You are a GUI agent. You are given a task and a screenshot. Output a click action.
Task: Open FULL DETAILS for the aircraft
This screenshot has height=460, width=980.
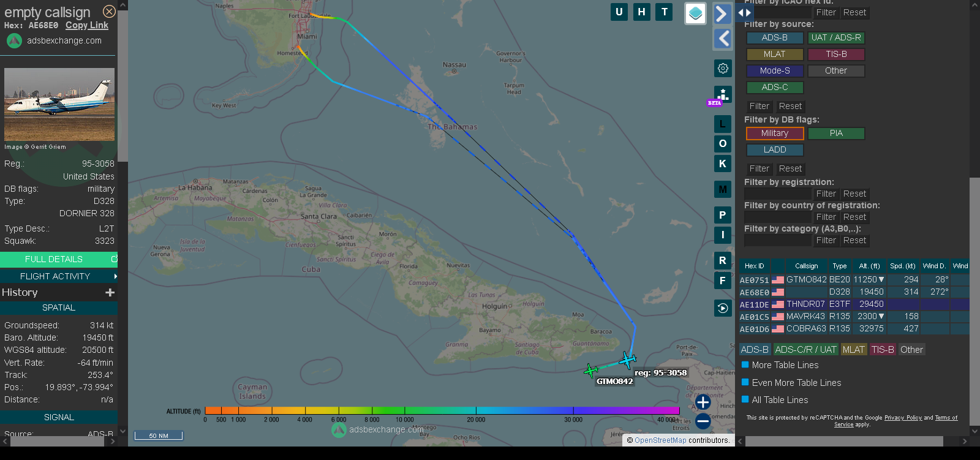(x=59, y=259)
